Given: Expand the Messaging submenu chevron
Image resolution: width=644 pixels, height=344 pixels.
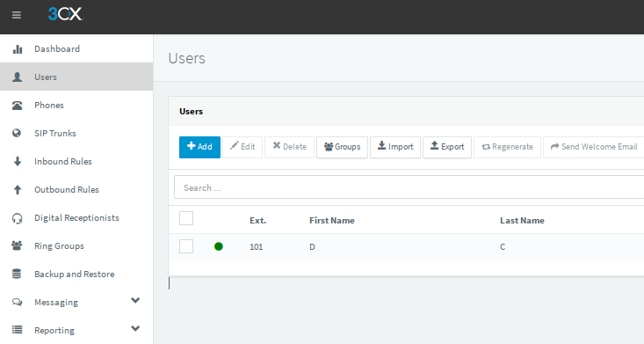Looking at the screenshot, I should point(135,300).
